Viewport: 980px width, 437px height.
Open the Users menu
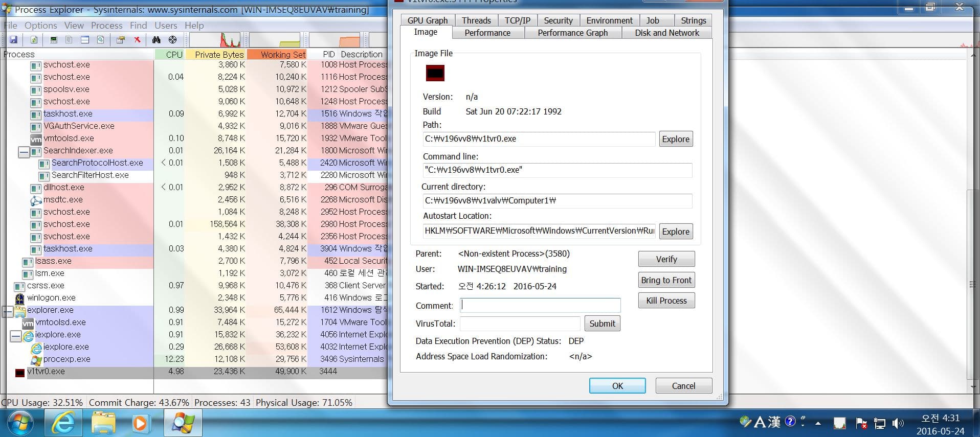(166, 25)
